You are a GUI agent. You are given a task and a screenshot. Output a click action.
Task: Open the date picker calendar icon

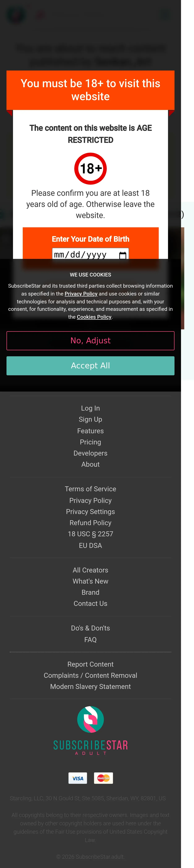coord(123,255)
